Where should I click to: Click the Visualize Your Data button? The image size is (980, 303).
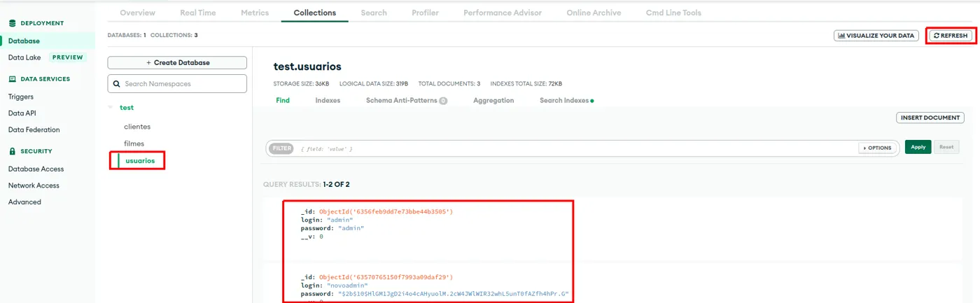pos(876,36)
